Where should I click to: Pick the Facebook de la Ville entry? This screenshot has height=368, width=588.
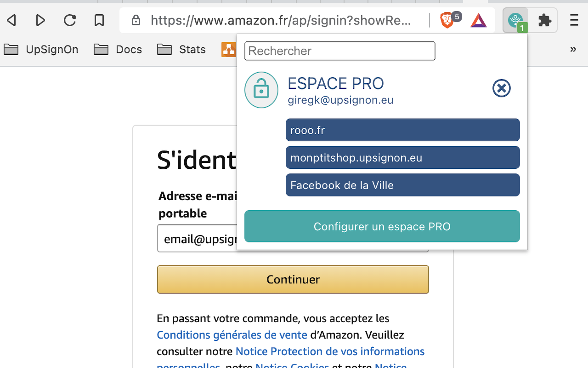[x=402, y=185]
